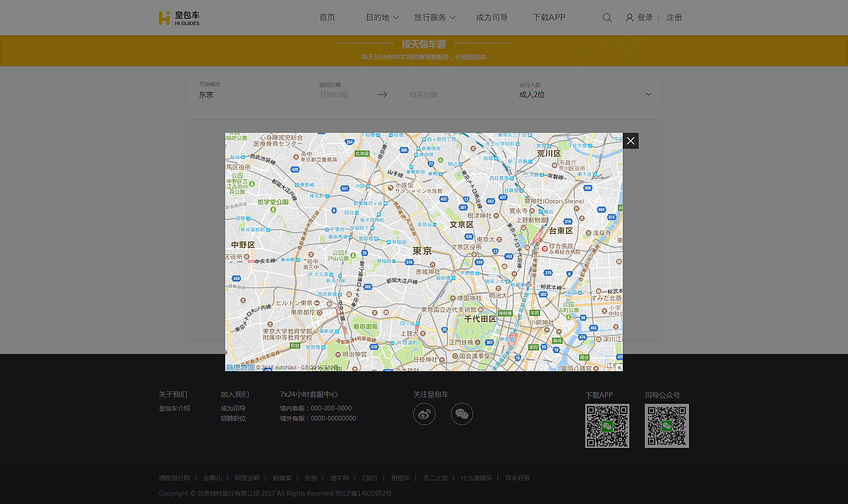
Task: Click the 结束日期 date field
Action: click(x=423, y=95)
